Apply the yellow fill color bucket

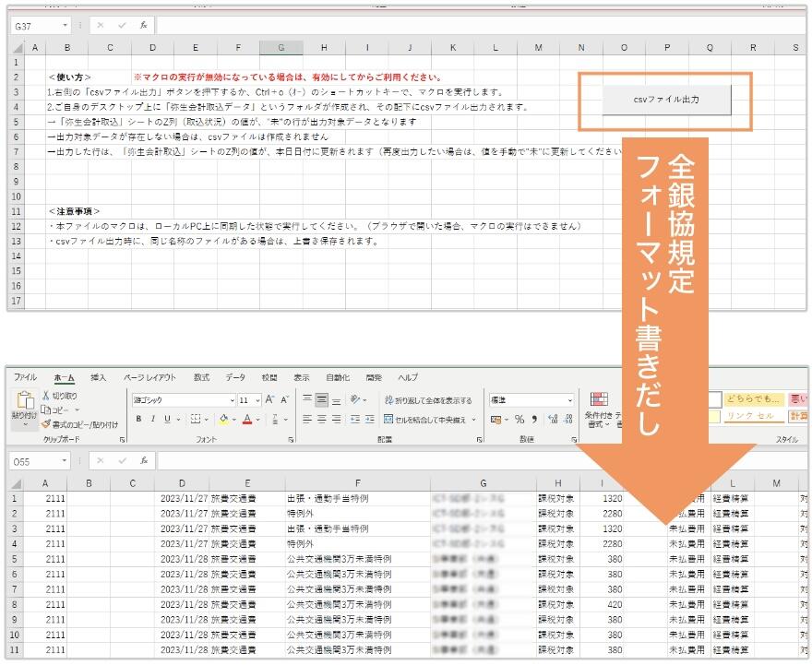tap(223, 419)
